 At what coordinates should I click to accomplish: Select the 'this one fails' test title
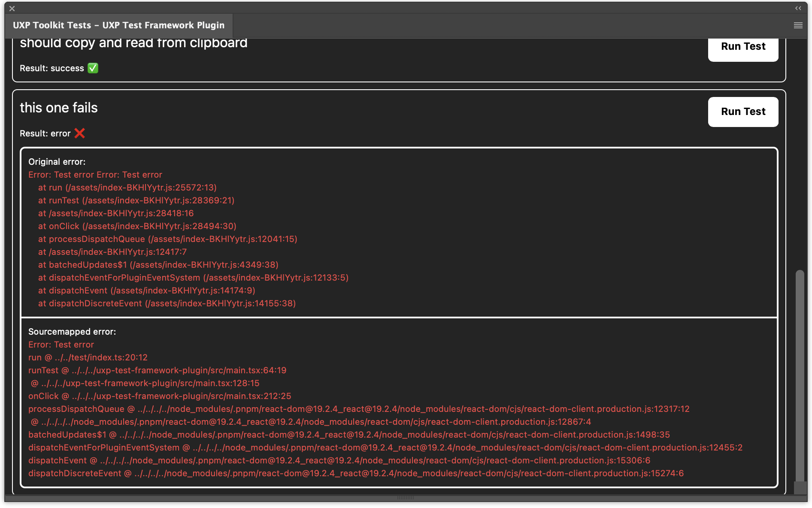(58, 108)
